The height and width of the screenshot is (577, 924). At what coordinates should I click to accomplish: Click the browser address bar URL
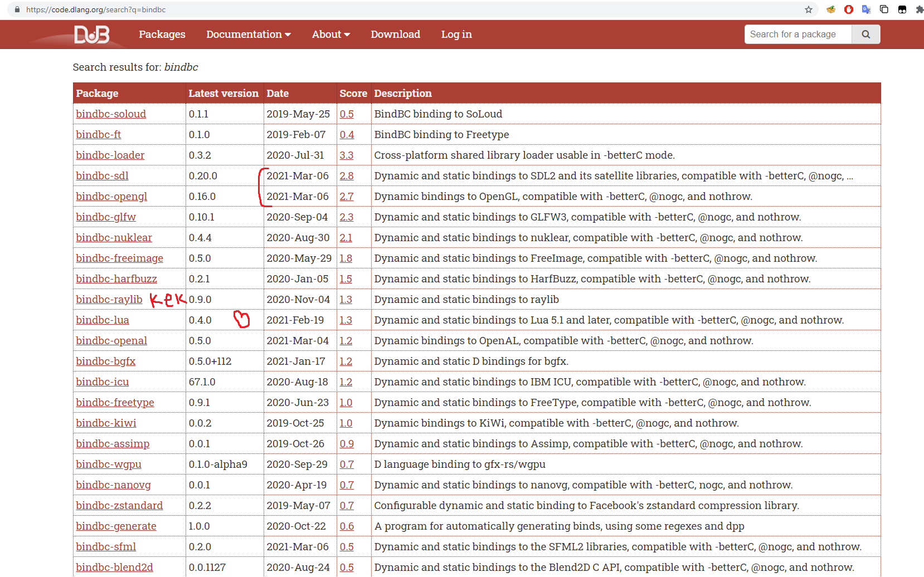pyautogui.click(x=96, y=9)
